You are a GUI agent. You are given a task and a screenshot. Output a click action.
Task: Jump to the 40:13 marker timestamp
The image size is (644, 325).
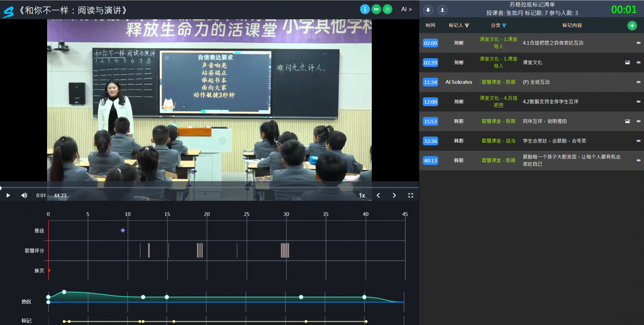click(x=430, y=161)
